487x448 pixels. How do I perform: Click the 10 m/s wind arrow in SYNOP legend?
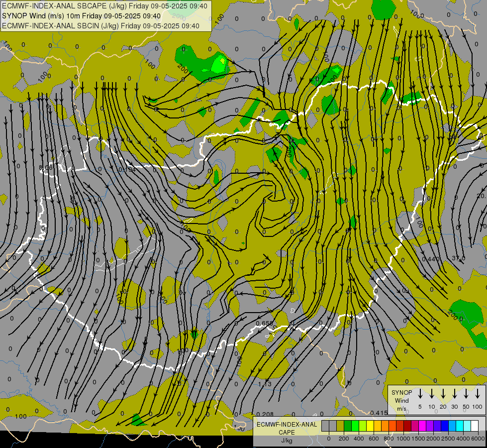pos(432,394)
